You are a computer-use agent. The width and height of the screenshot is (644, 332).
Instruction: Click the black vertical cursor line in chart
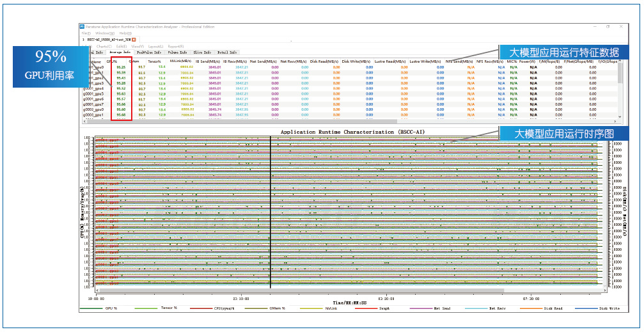click(271, 212)
